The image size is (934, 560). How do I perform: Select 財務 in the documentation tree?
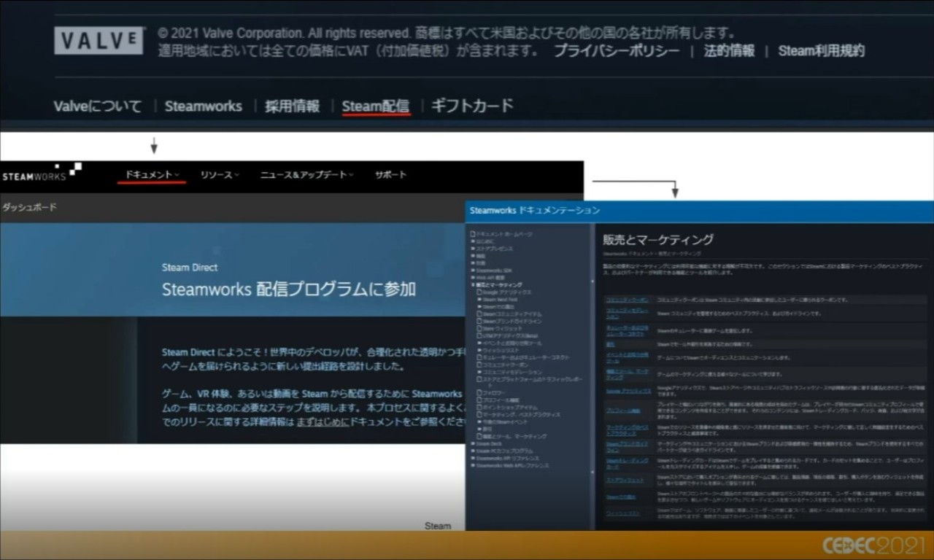pyautogui.click(x=481, y=262)
